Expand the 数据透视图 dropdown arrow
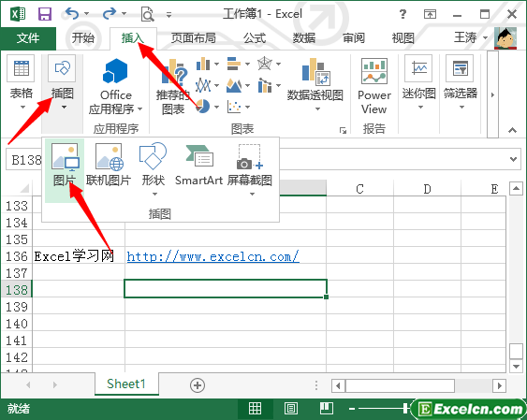Image resolution: width=527 pixels, height=420 pixels. click(317, 109)
